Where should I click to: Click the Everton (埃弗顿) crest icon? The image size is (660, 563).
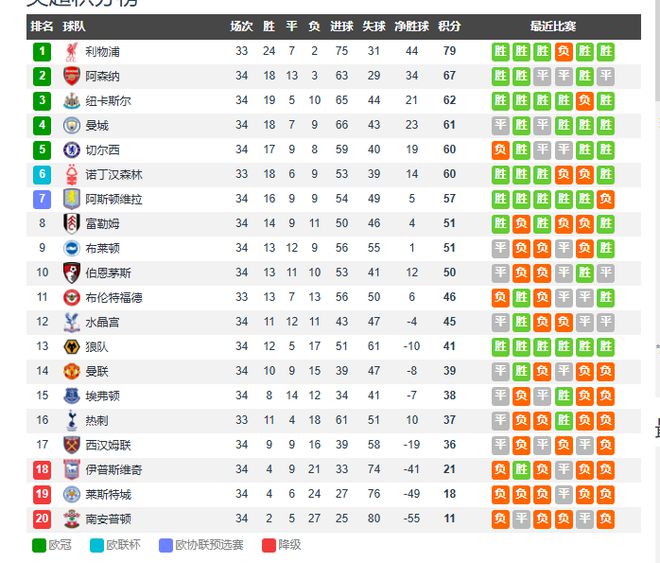pos(71,396)
